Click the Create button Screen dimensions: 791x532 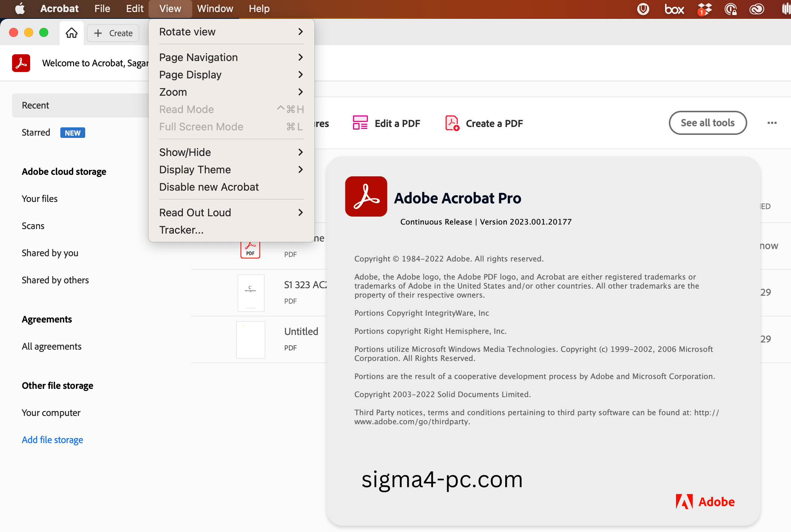[113, 33]
